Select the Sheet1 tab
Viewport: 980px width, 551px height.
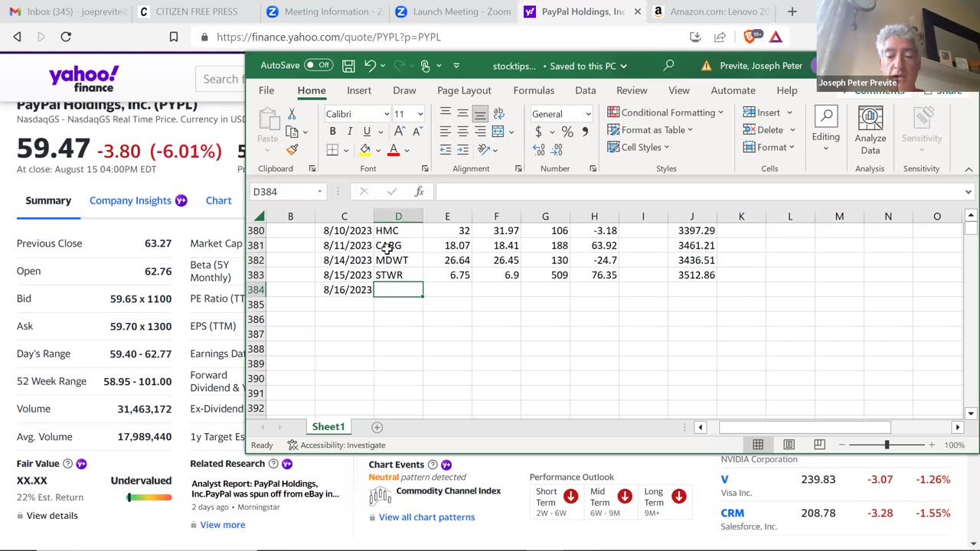[328, 427]
